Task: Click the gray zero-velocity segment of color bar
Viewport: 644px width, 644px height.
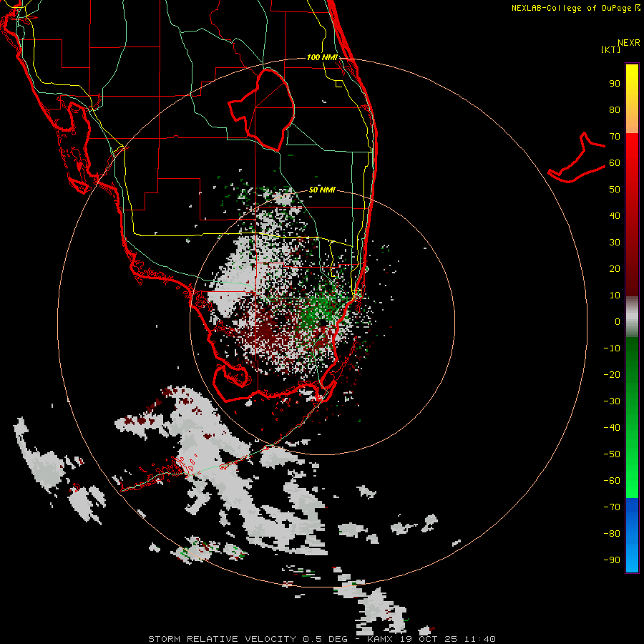Action: tap(632, 317)
